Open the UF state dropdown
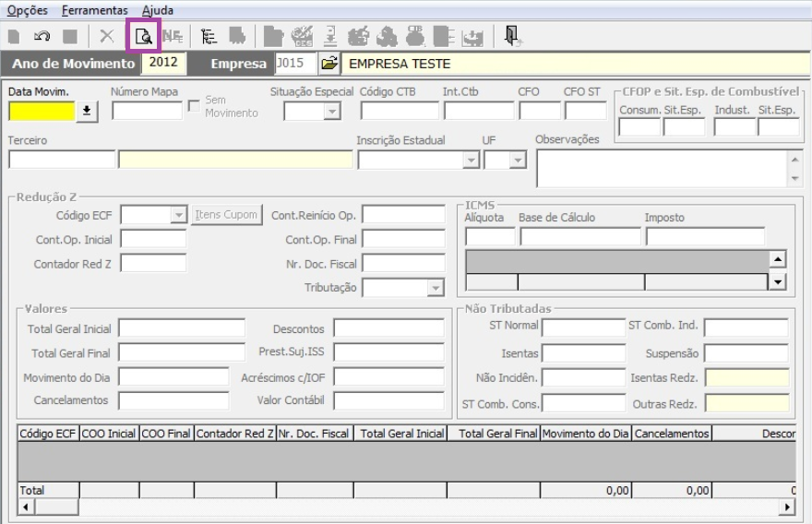 [x=517, y=160]
